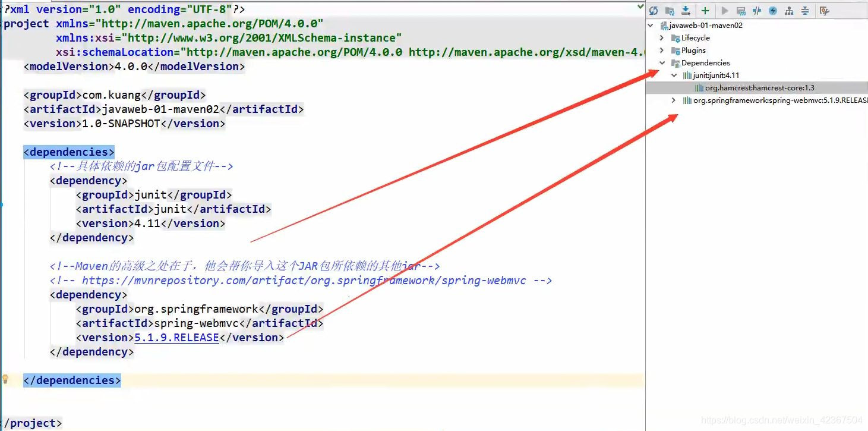The width and height of the screenshot is (868, 431).
Task: Run Maven build play icon
Action: (725, 11)
